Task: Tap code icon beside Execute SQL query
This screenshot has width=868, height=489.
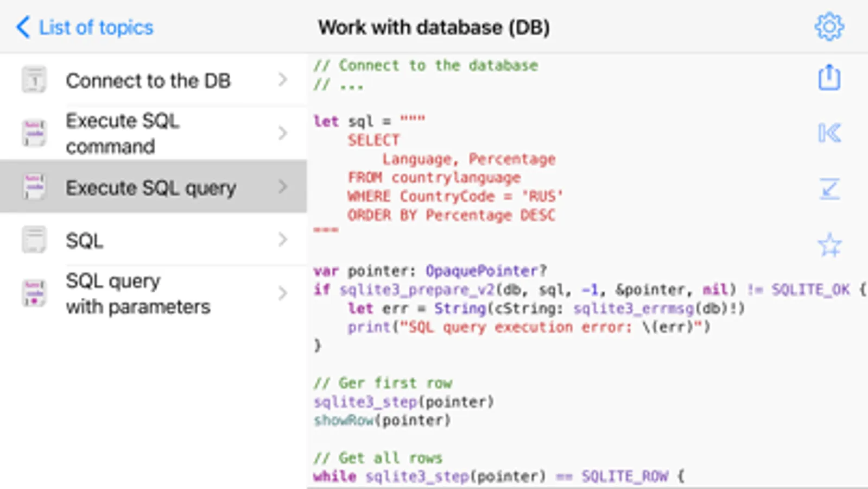Action: pyautogui.click(x=34, y=187)
